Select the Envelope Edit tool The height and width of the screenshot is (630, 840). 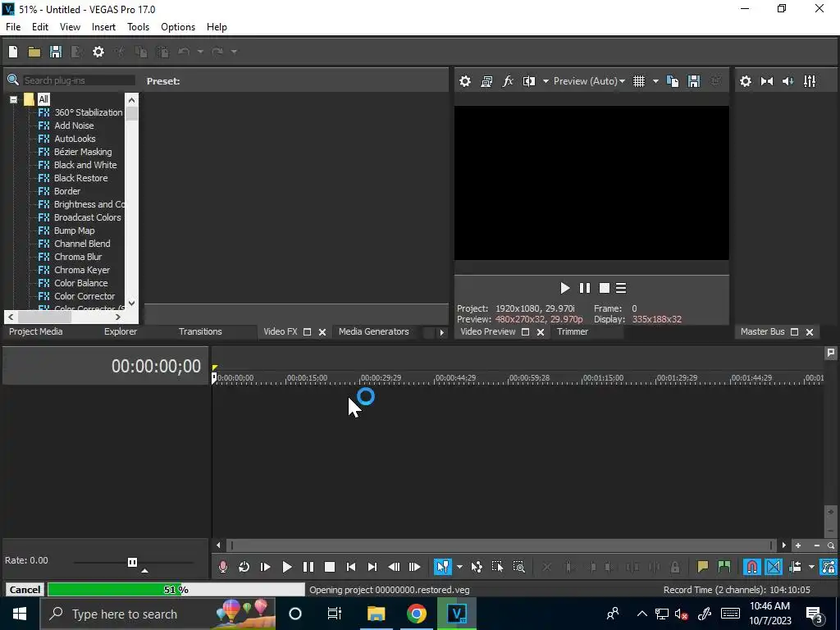click(x=477, y=567)
